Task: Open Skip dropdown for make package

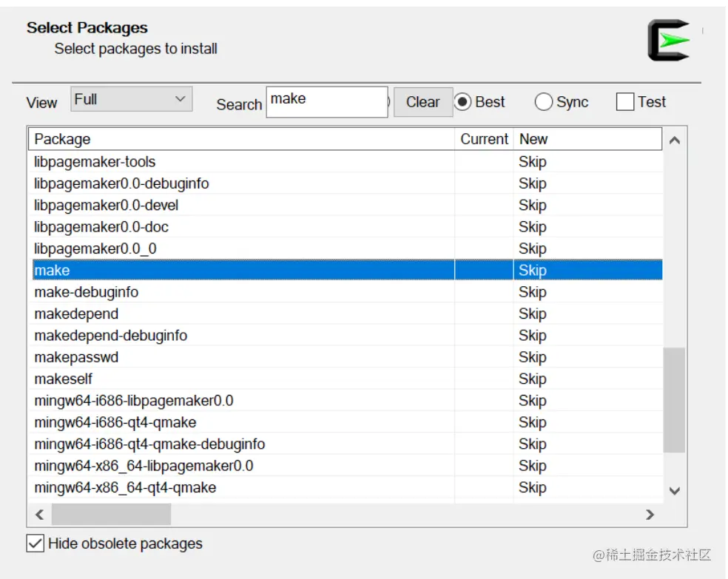Action: pos(533,271)
